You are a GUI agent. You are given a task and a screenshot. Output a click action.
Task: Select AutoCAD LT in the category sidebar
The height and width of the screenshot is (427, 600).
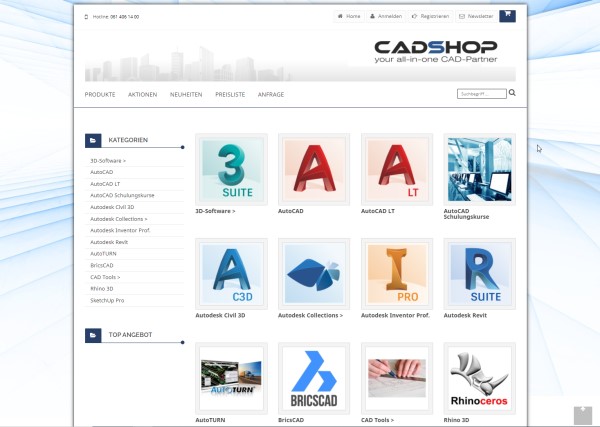(x=105, y=184)
